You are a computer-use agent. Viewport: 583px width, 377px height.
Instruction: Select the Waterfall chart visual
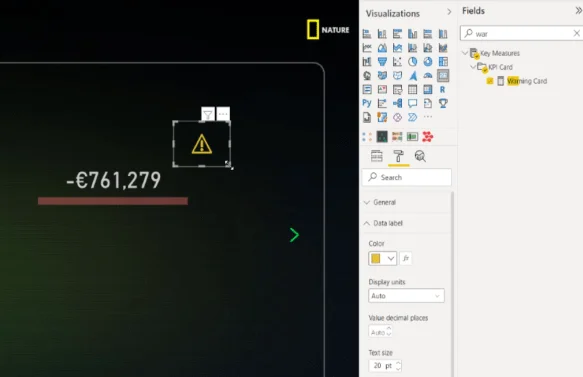coord(367,62)
